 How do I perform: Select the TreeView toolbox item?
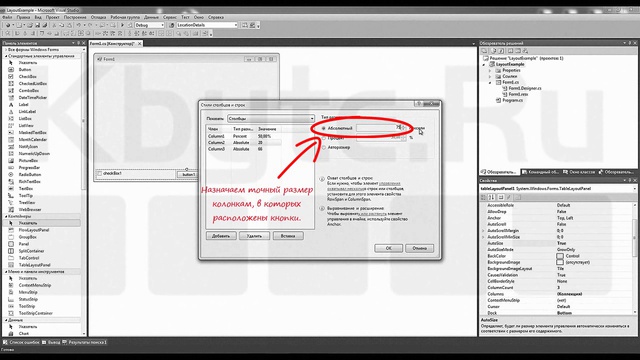pyautogui.click(x=27, y=202)
